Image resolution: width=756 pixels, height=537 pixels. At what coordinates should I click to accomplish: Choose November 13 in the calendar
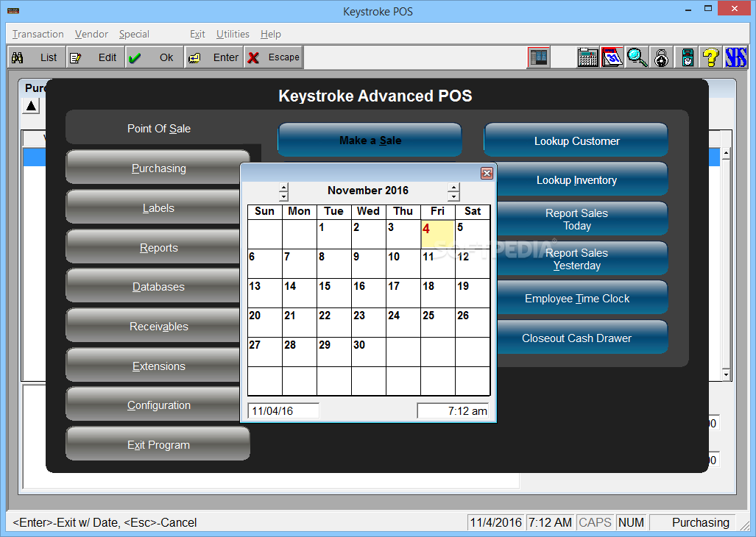pyautogui.click(x=265, y=293)
